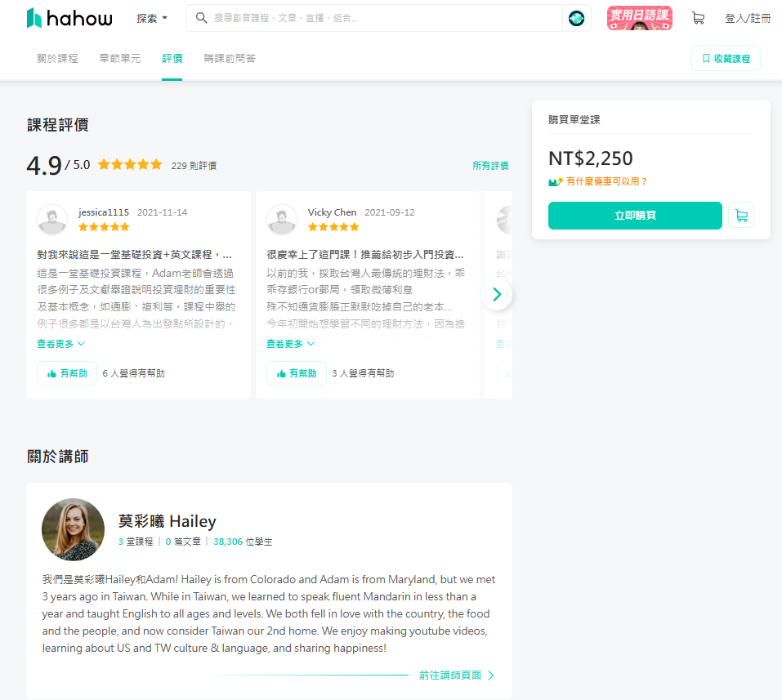Expand jessica1115's review with 查看更多

61,344
